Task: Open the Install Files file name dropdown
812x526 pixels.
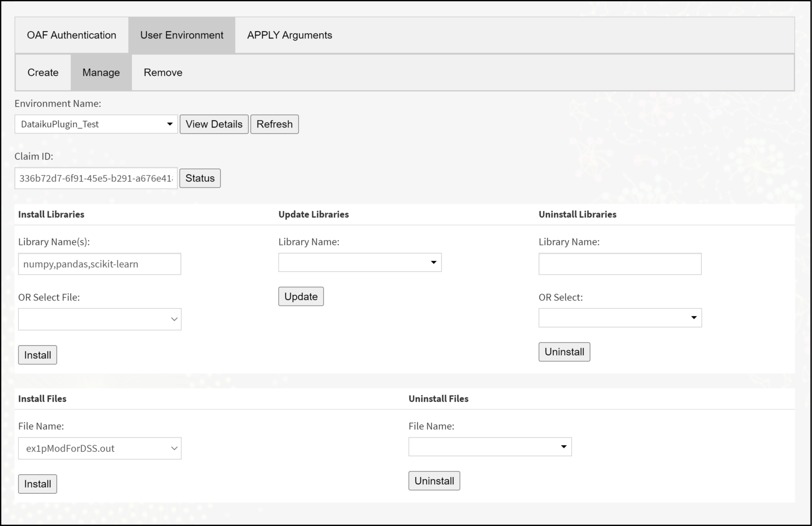Action: [174, 448]
